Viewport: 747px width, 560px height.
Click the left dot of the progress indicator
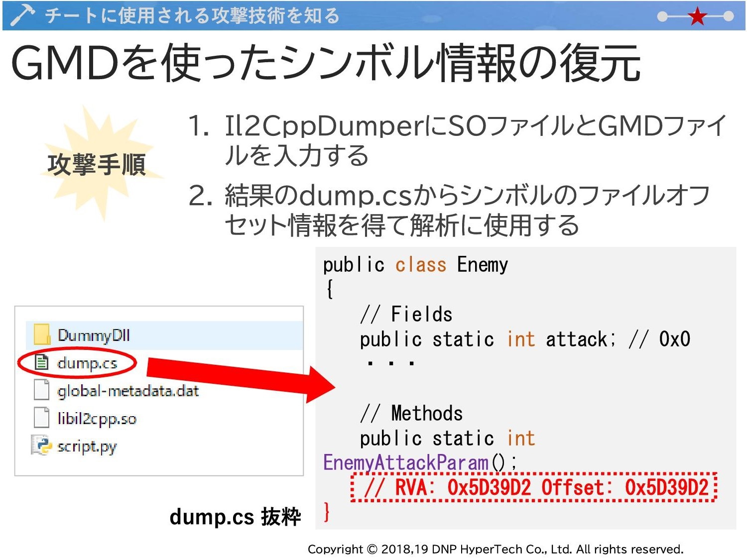click(662, 16)
